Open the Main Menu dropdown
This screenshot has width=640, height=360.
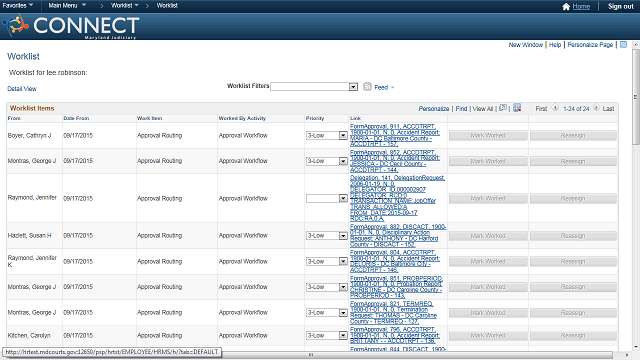click(67, 5)
